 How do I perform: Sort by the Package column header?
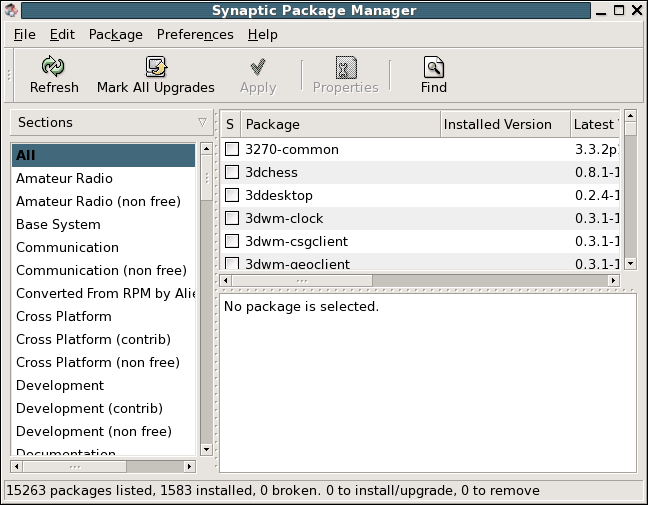(x=341, y=124)
